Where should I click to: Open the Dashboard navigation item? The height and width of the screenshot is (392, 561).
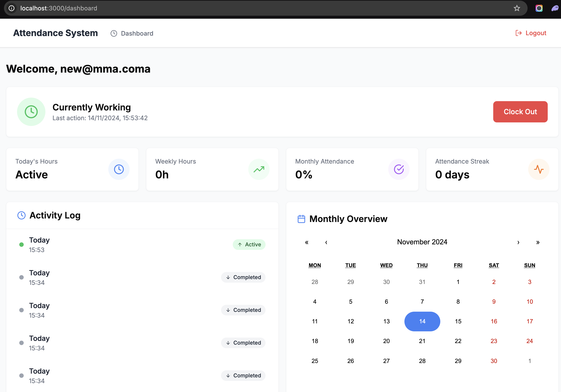click(132, 33)
